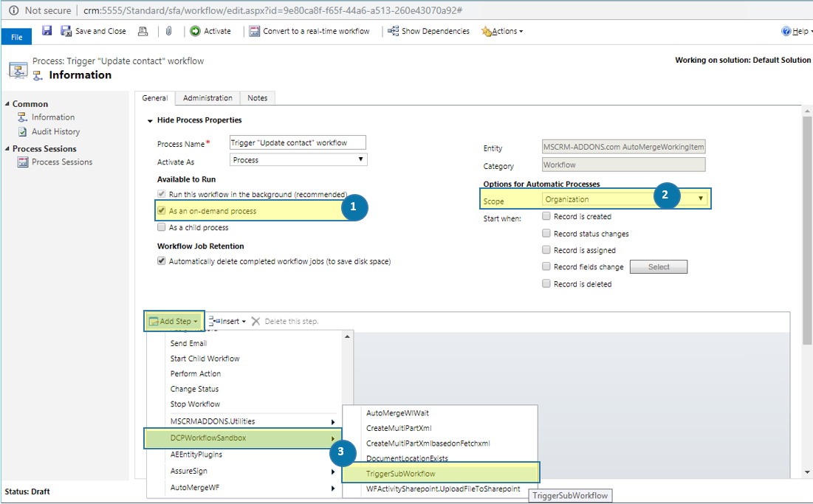Click the Select fields button
The image size is (813, 504).
point(659,267)
